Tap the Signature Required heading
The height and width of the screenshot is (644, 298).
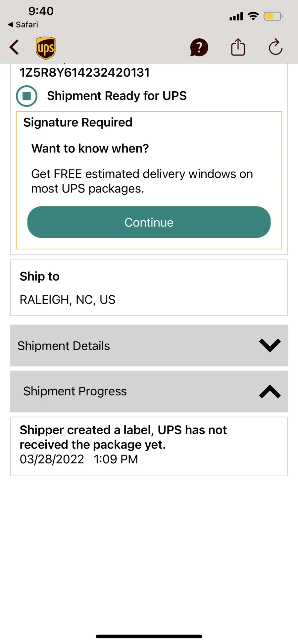coord(78,122)
